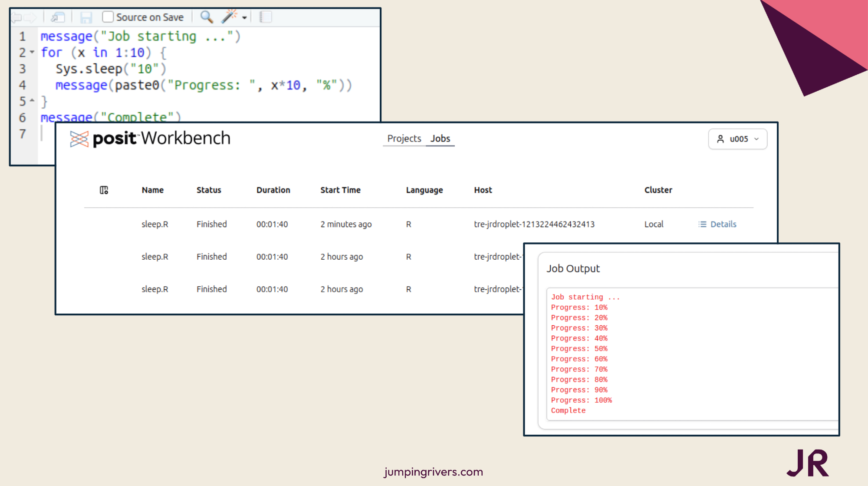Click the compile report notebook icon
Viewport: 868px width, 486px height.
265,17
